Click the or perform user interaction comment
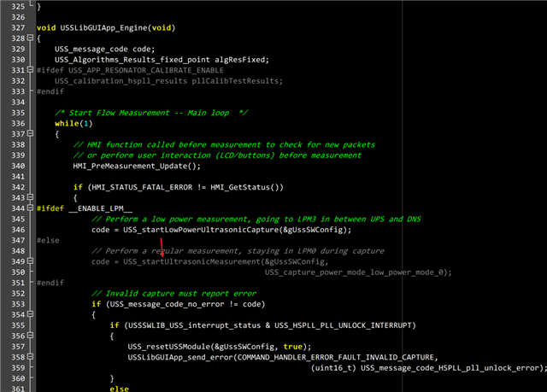 (x=217, y=155)
